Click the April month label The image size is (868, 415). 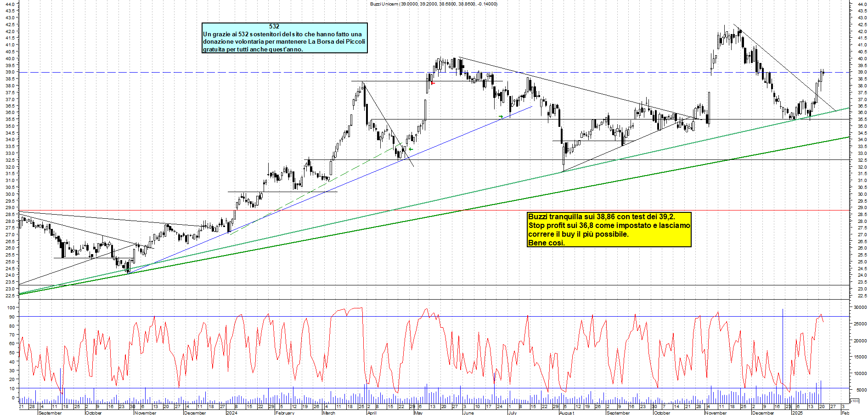372,413
